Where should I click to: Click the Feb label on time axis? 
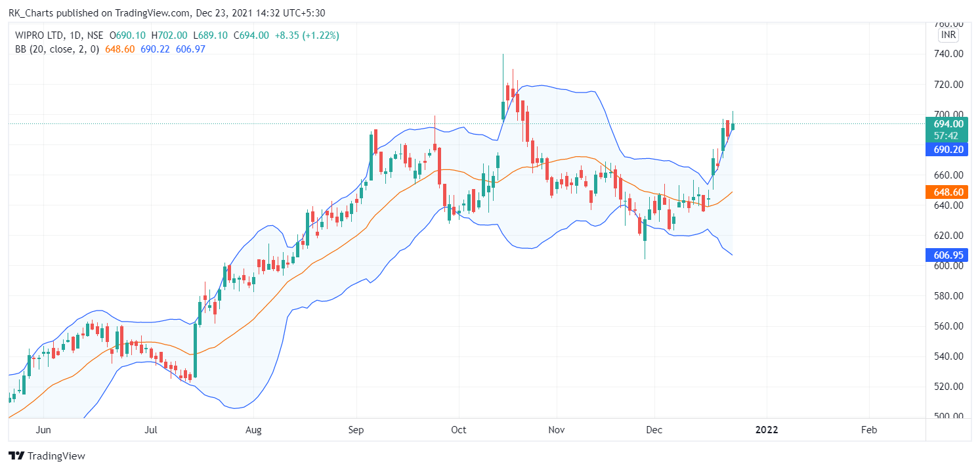pos(868,430)
